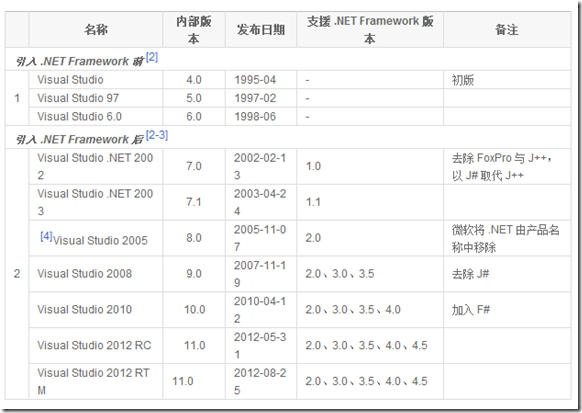Viewport: 582px width, 413px height.
Task: Open the [2-3] reference link
Action: click(x=157, y=135)
